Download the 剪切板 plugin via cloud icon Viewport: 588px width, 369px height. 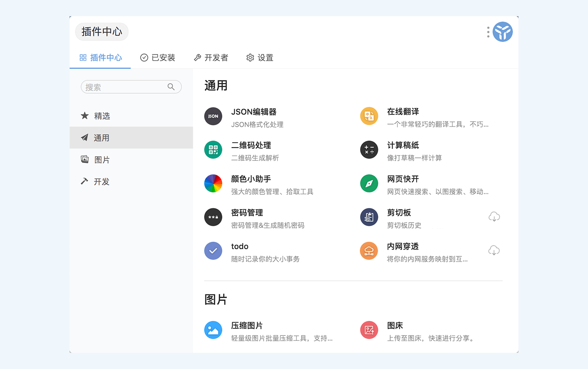pyautogui.click(x=494, y=217)
